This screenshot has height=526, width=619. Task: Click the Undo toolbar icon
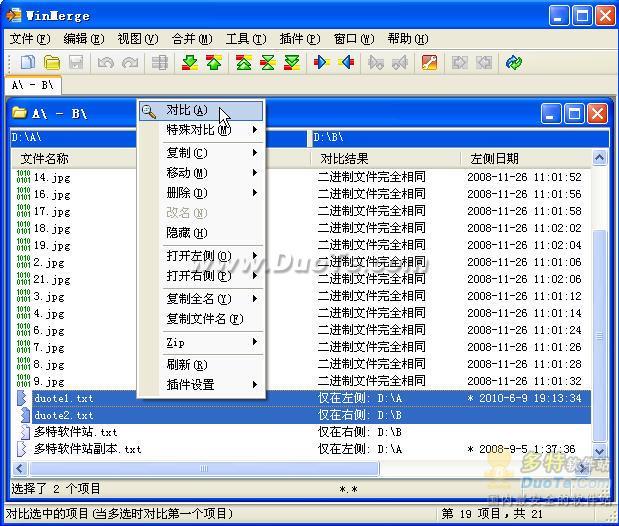(105, 62)
